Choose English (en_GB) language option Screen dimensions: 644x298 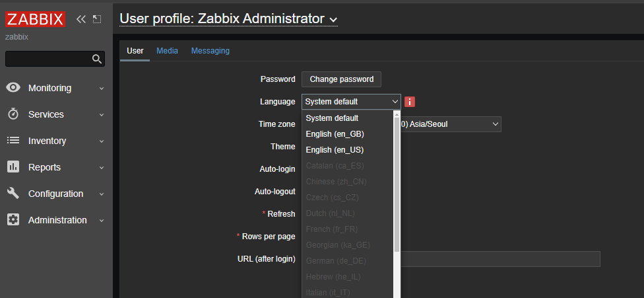click(x=348, y=134)
